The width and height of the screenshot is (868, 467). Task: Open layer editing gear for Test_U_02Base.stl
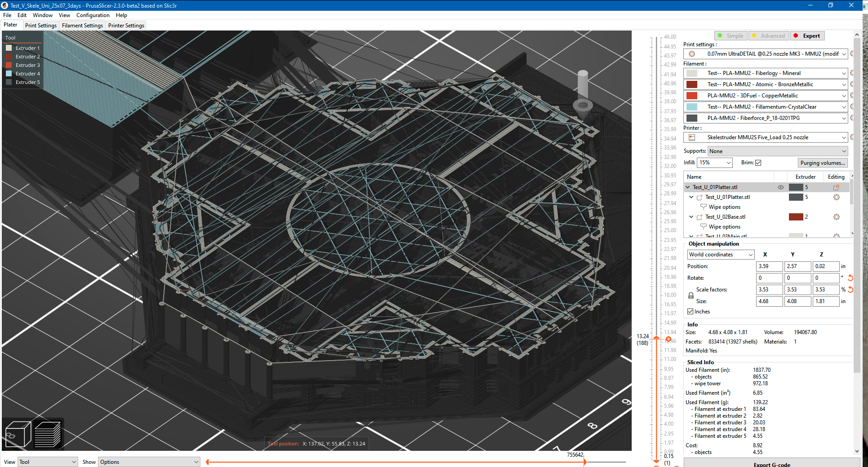pyautogui.click(x=836, y=217)
